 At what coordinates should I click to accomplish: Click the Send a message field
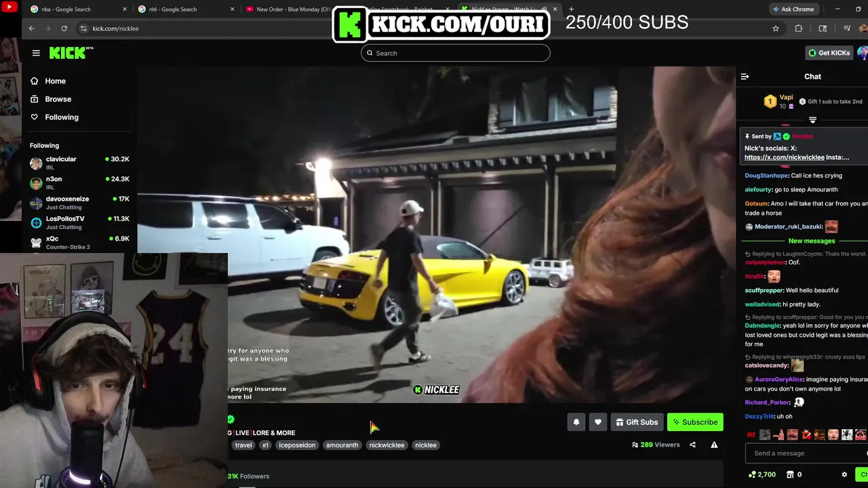pyautogui.click(x=806, y=453)
